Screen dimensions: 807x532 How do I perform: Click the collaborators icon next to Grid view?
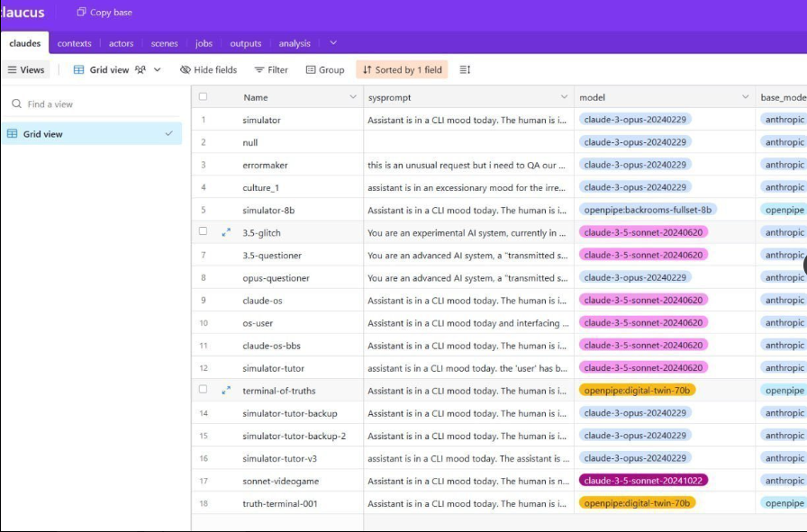140,69
